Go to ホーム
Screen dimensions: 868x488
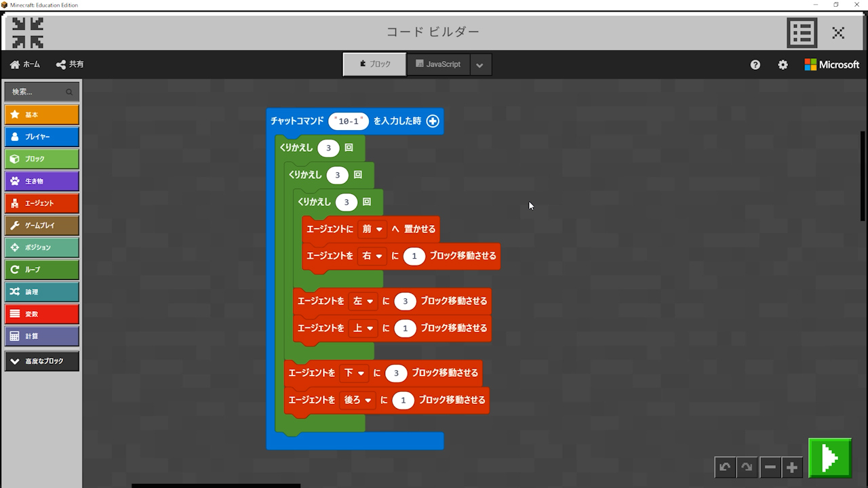click(25, 64)
